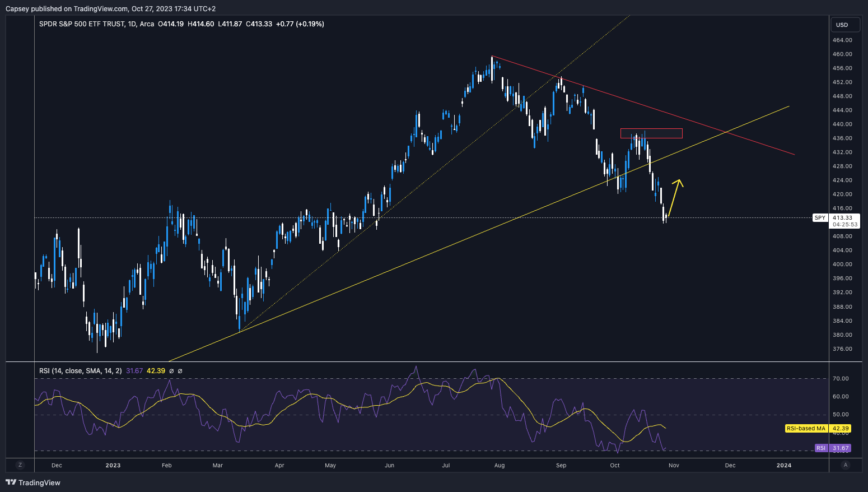Click the yellow RSI-based MA label
The height and width of the screenshot is (492, 868).
point(818,429)
